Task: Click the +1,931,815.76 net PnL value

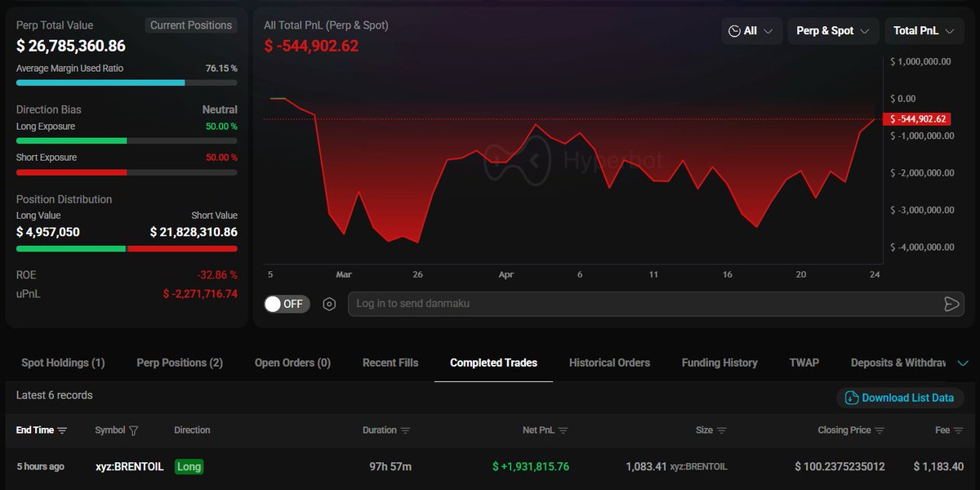Action: coord(531,467)
